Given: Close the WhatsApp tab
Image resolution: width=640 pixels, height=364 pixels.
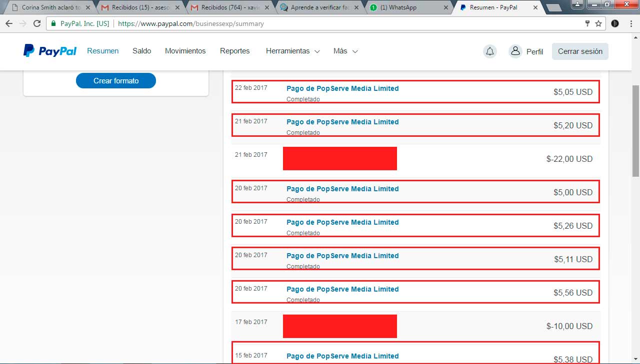Looking at the screenshot, I should coord(445,7).
